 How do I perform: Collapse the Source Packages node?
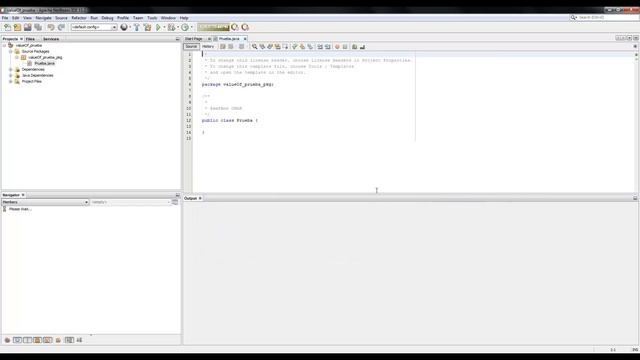coord(11,51)
